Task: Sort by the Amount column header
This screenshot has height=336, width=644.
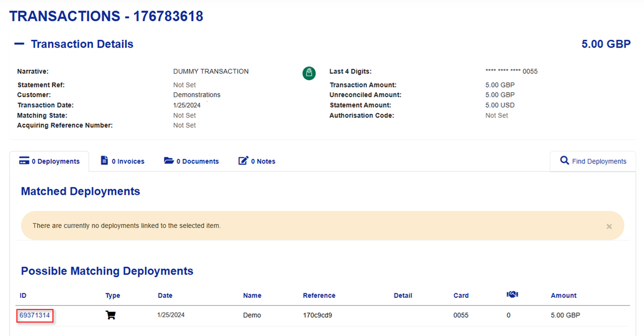Action: point(563,295)
